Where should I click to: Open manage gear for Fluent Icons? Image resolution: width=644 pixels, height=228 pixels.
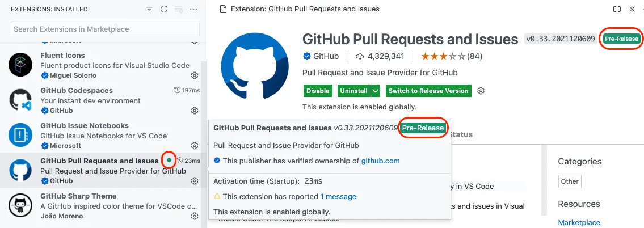[x=194, y=75]
